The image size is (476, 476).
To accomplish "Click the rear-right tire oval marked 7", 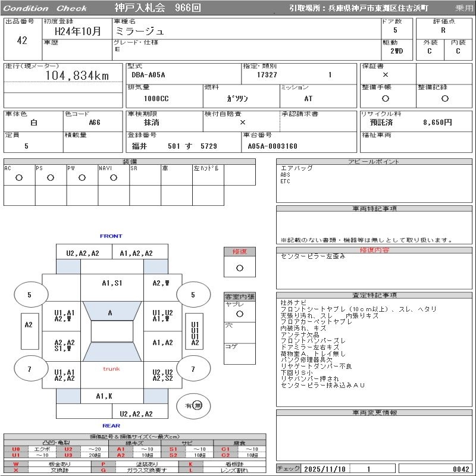I will tap(193, 369).
